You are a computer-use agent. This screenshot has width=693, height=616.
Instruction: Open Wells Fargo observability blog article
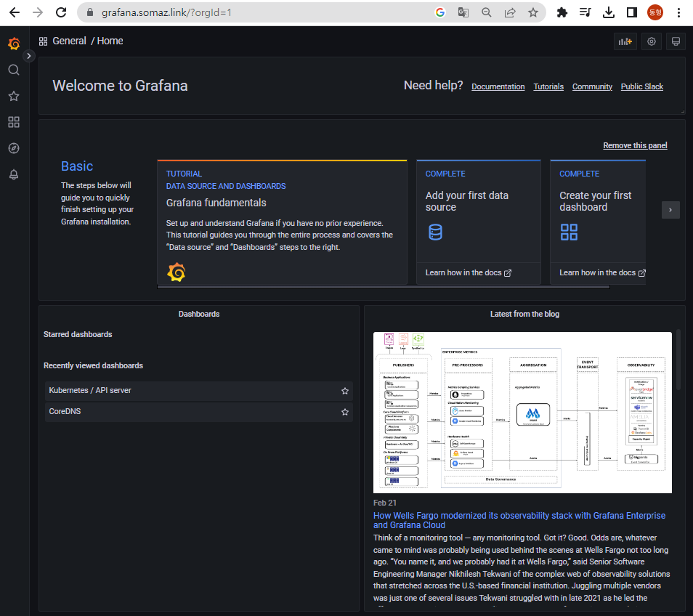(519, 520)
